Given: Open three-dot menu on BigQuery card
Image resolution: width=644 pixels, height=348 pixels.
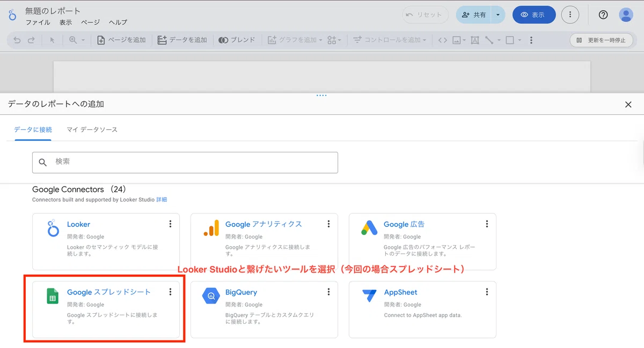Looking at the screenshot, I should point(328,292).
